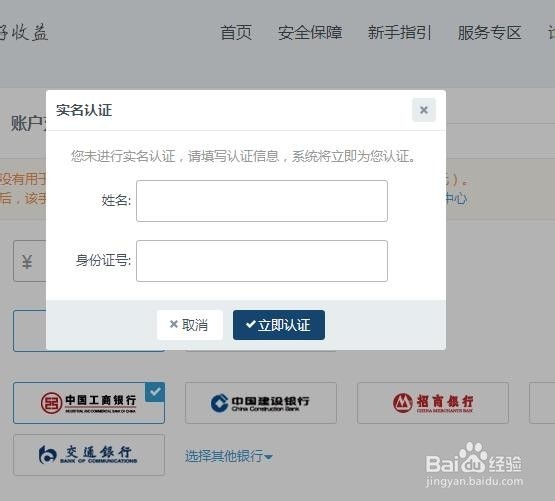Click the partially hidden fourth bank option
This screenshot has height=501, width=555.
click(542, 403)
